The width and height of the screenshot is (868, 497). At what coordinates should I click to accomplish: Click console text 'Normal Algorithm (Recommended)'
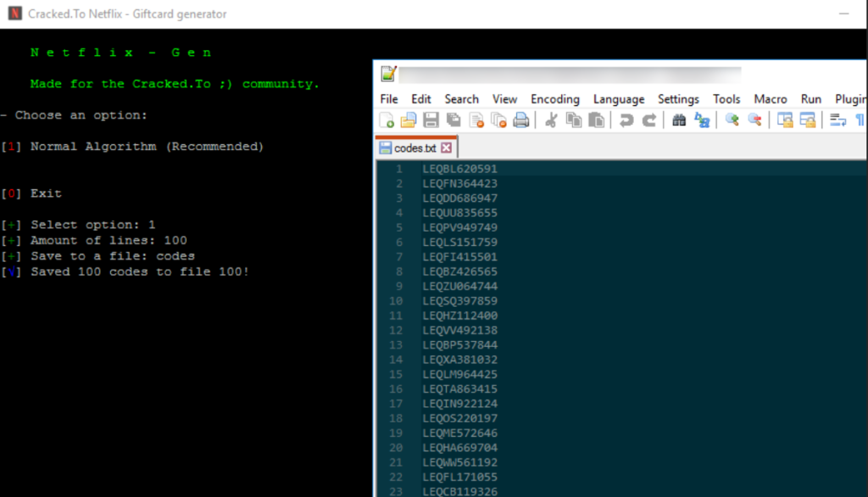pyautogui.click(x=147, y=146)
